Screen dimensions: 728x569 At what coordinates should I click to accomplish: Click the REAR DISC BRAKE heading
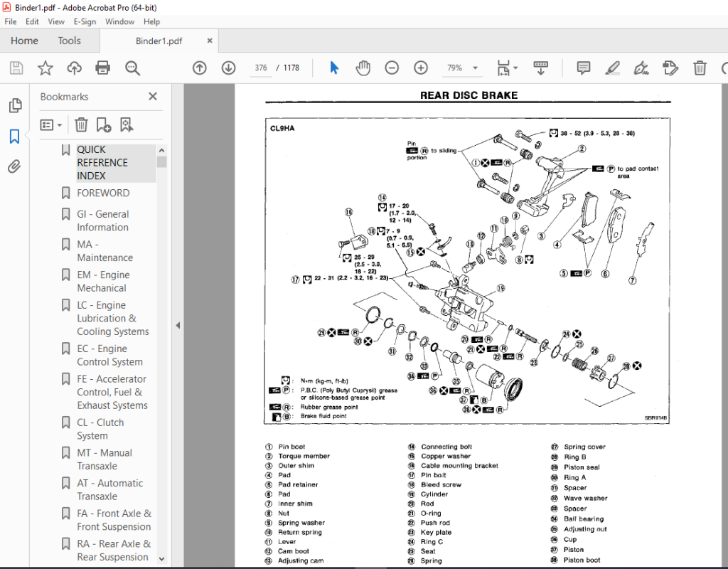click(x=469, y=95)
